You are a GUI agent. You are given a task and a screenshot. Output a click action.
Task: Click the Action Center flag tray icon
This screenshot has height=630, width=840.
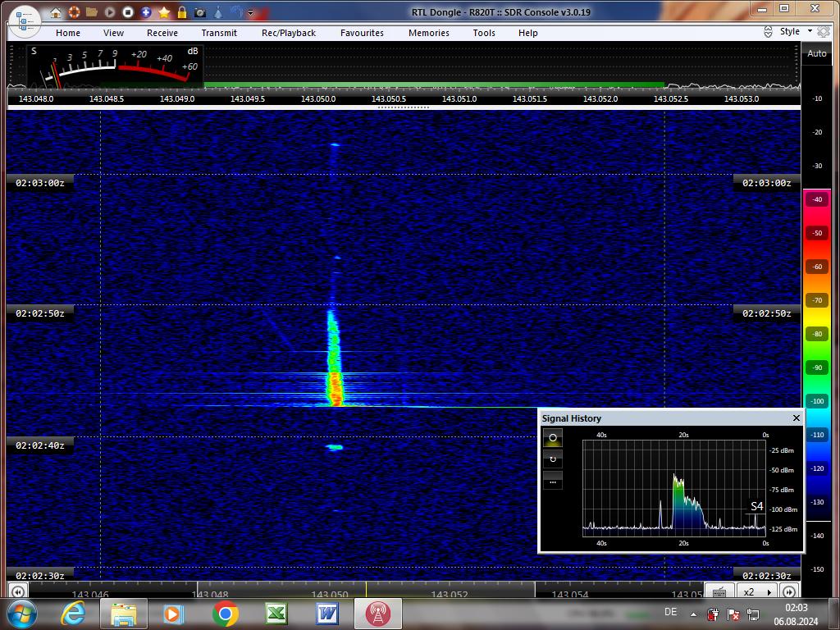(x=733, y=614)
